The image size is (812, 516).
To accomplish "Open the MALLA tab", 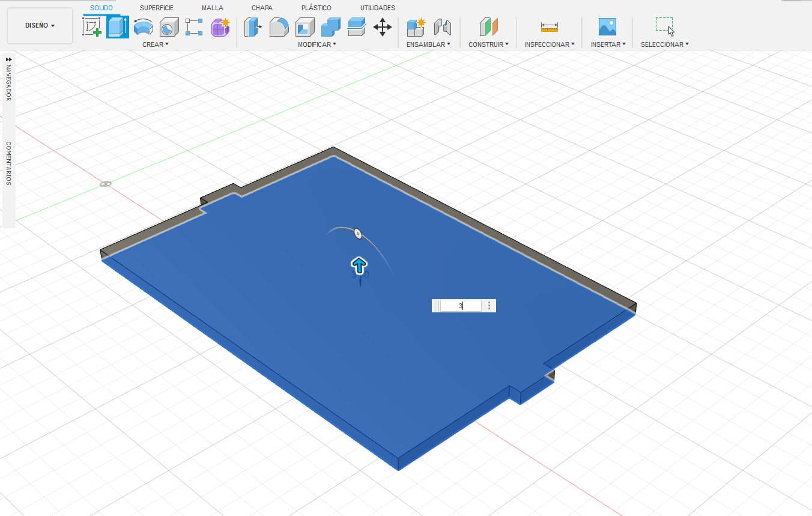I will (213, 8).
